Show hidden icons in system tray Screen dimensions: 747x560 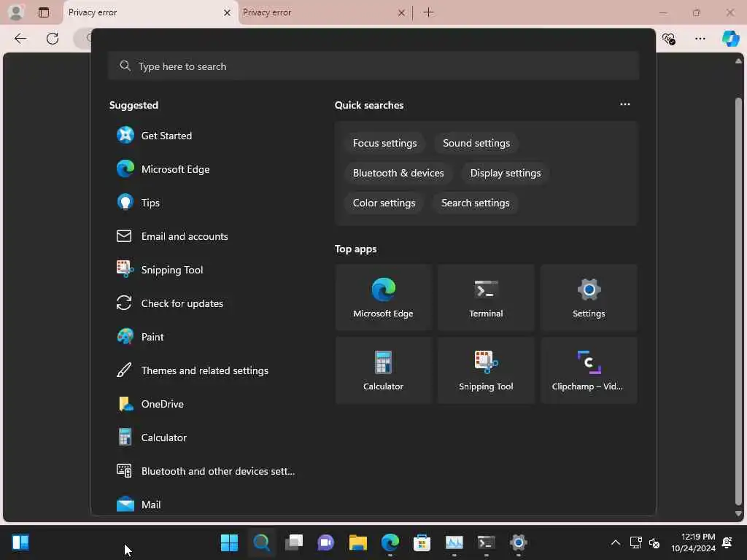coord(616,542)
